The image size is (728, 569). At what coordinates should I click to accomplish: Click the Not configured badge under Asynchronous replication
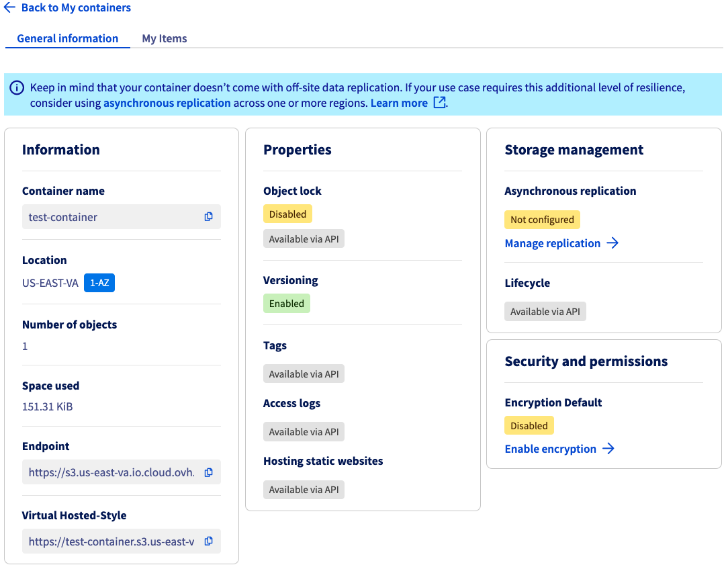pos(542,219)
